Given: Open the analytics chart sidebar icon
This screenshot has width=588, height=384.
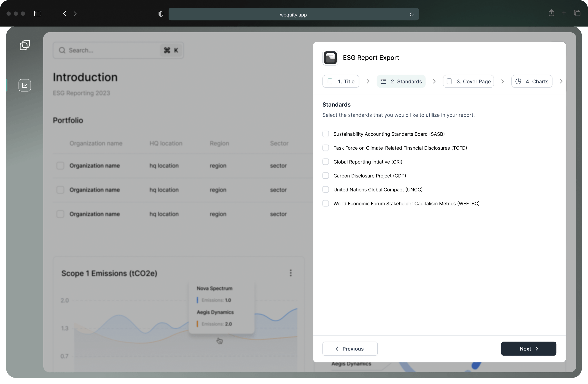Looking at the screenshot, I should (x=25, y=85).
